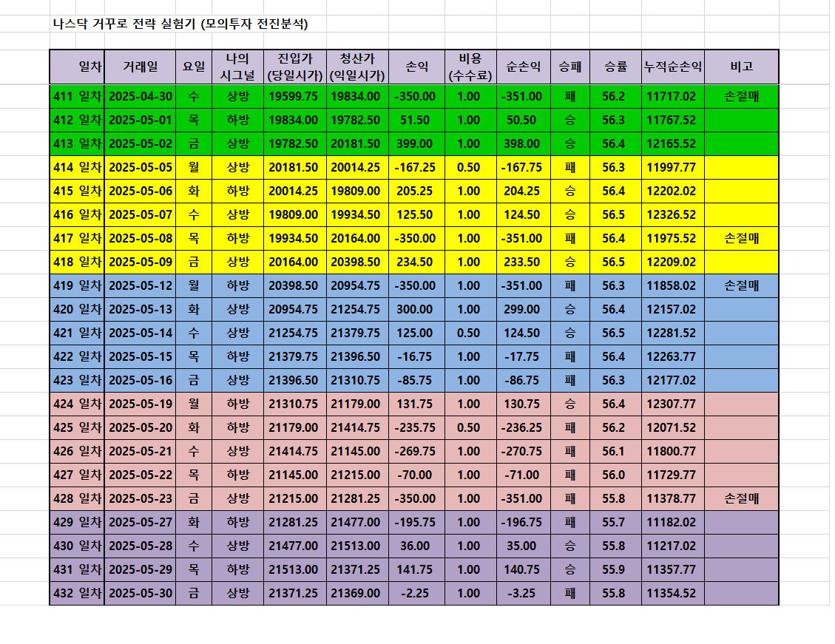Screen dimensions: 835x644
Task: Select the date cell 2025-05-08
Action: pyautogui.click(x=140, y=238)
